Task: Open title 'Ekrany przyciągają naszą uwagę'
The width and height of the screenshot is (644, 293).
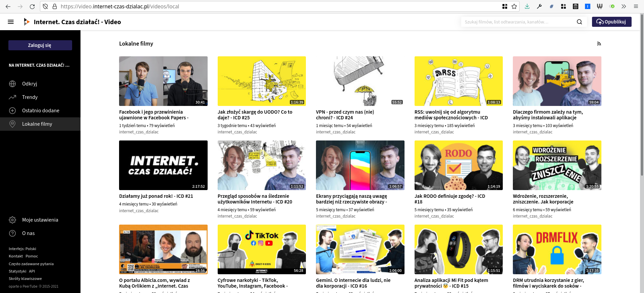Action: (x=352, y=199)
